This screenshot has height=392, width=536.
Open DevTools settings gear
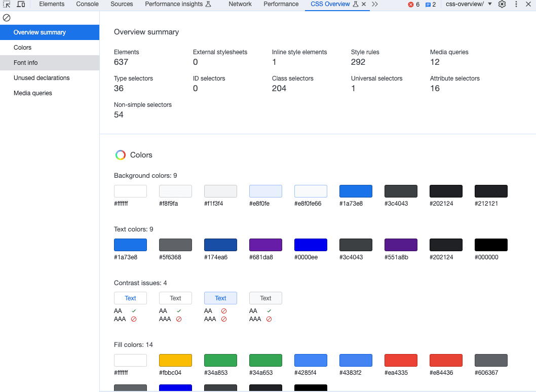point(502,4)
